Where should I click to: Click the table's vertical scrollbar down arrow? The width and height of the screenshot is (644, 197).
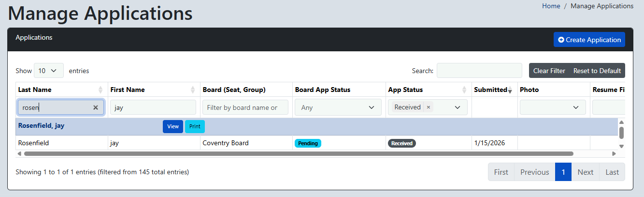[x=622, y=146]
